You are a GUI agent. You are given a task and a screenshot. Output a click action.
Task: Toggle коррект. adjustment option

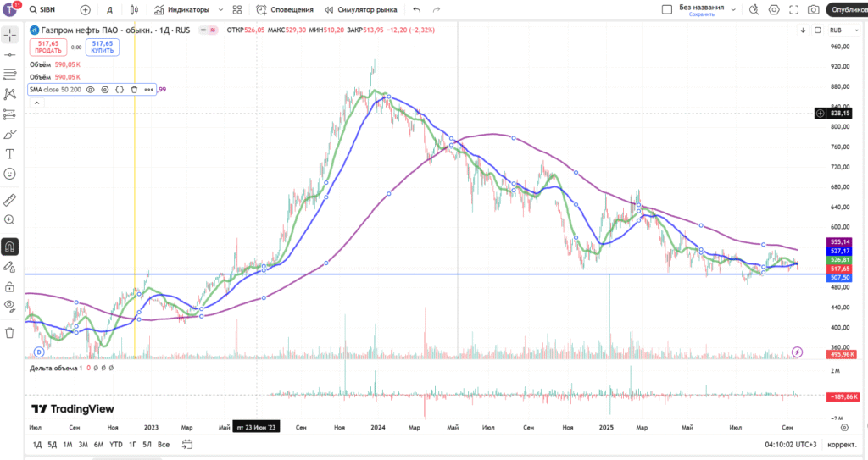pyautogui.click(x=842, y=445)
